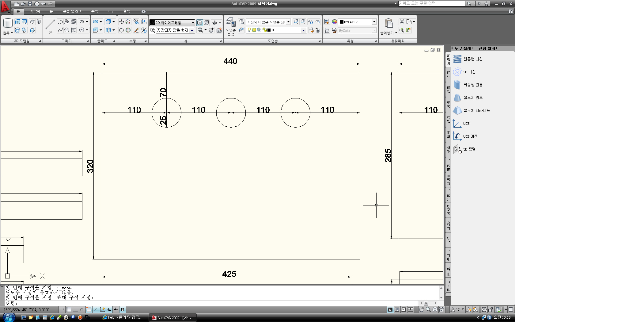Select the Polygon drawing tool
Image resolution: width=644 pixels, height=322 pixels.
pos(67,30)
